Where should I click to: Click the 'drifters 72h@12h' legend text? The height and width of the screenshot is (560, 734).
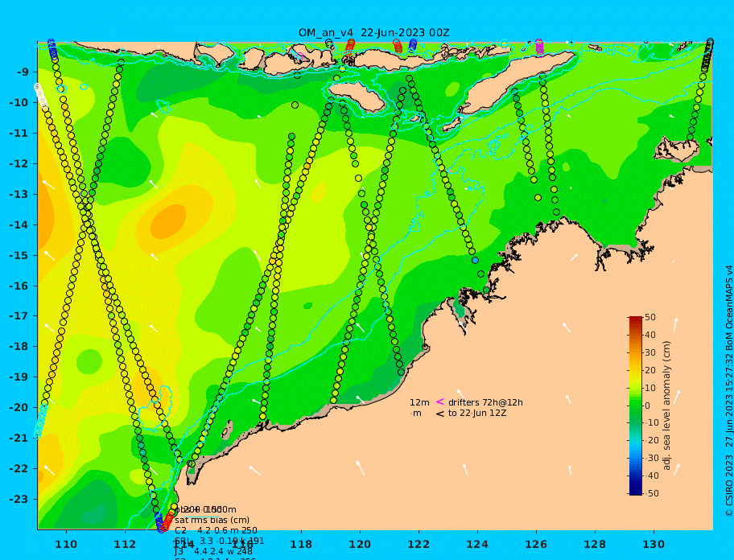[x=485, y=402]
